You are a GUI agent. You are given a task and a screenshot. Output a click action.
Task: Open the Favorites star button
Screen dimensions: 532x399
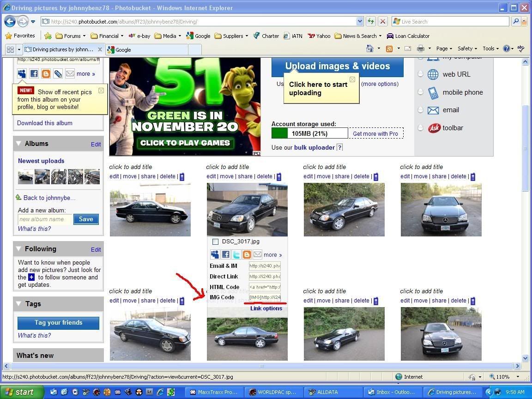pyautogui.click(x=20, y=36)
